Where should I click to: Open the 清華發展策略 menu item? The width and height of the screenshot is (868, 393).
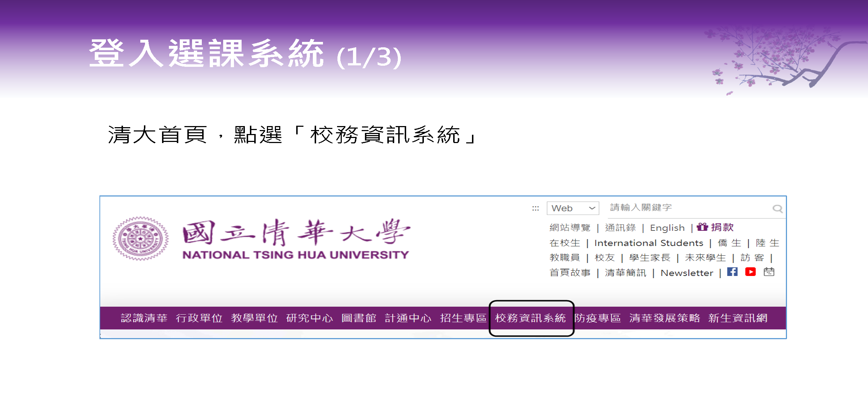665,318
